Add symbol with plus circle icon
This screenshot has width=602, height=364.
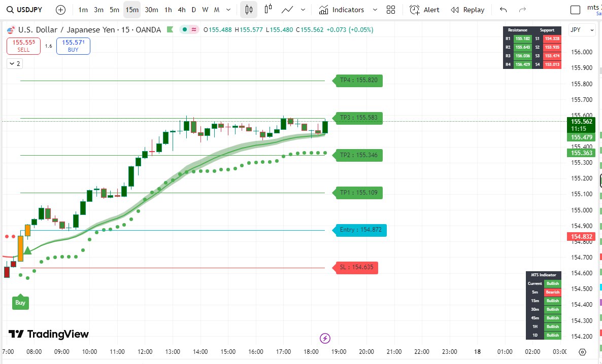coord(61,10)
